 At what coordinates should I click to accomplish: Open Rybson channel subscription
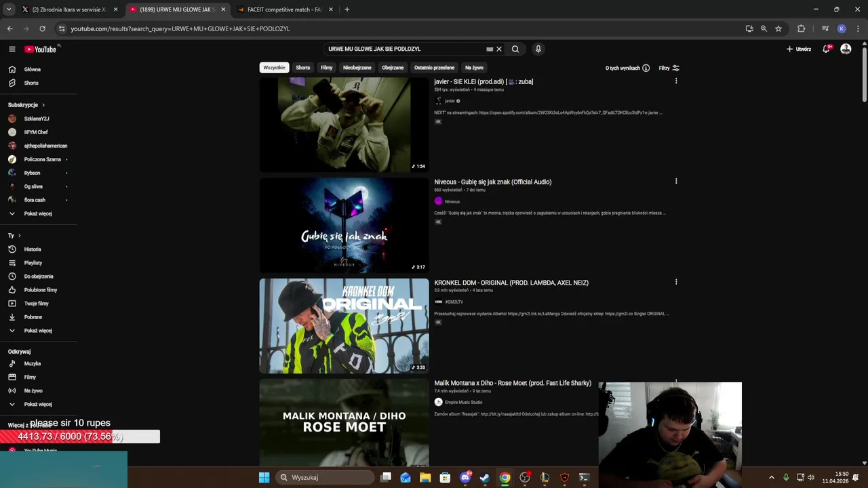(x=32, y=173)
